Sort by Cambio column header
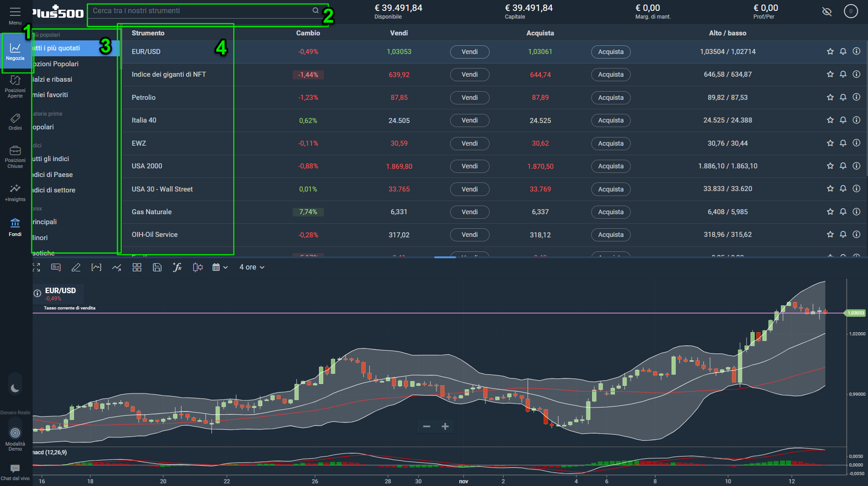 tap(308, 33)
